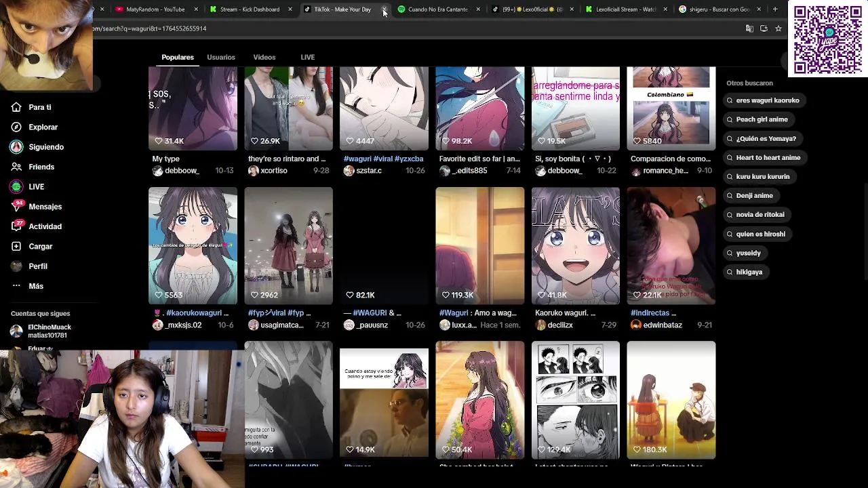Open Mensajes icon with notification badge
The height and width of the screenshot is (488, 868).
pos(16,206)
